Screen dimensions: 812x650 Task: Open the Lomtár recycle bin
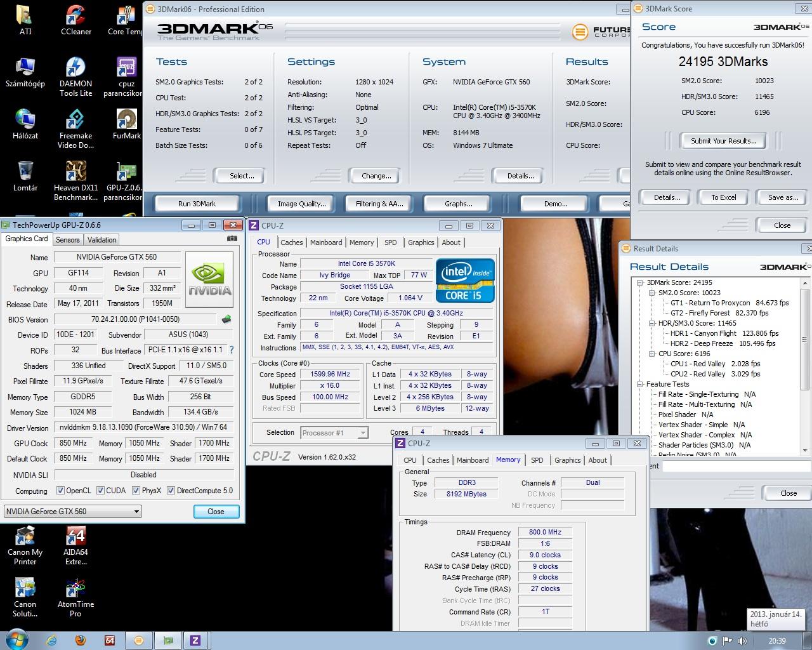pos(25,176)
